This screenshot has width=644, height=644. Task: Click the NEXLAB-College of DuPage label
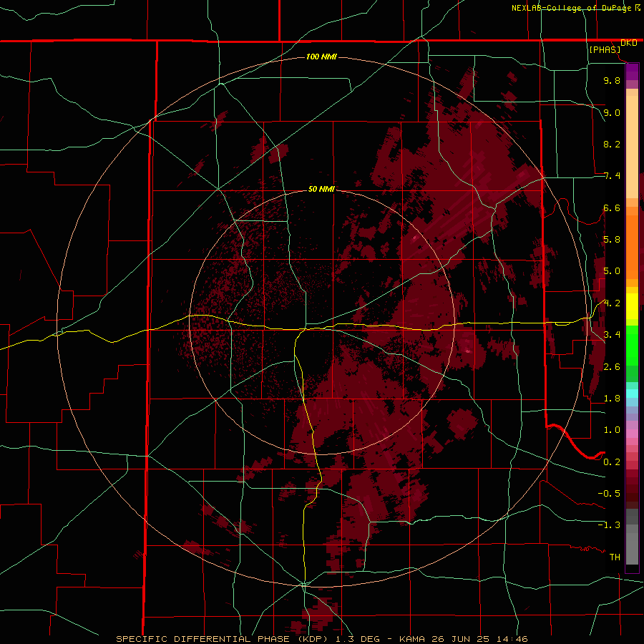pos(571,8)
